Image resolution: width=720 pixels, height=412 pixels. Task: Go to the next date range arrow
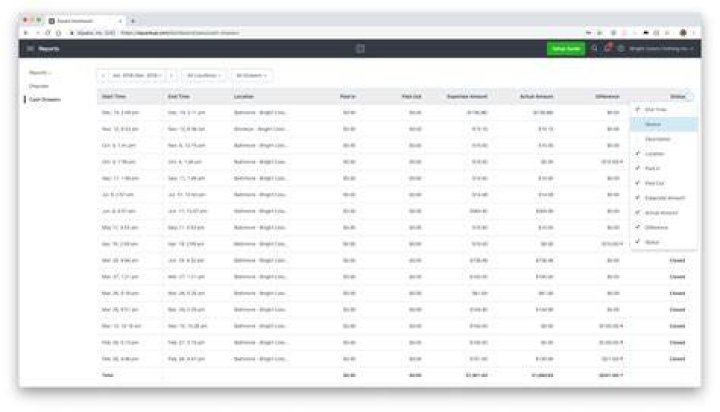point(171,75)
